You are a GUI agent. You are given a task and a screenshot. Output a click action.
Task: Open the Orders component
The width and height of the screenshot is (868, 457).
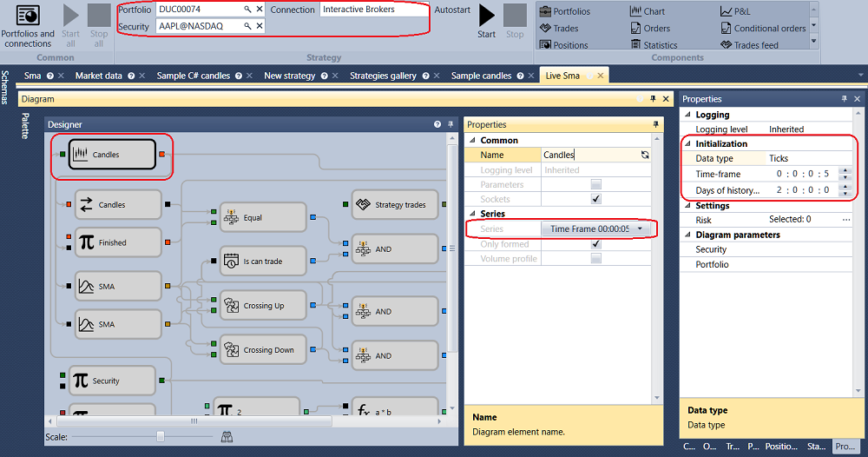[650, 29]
